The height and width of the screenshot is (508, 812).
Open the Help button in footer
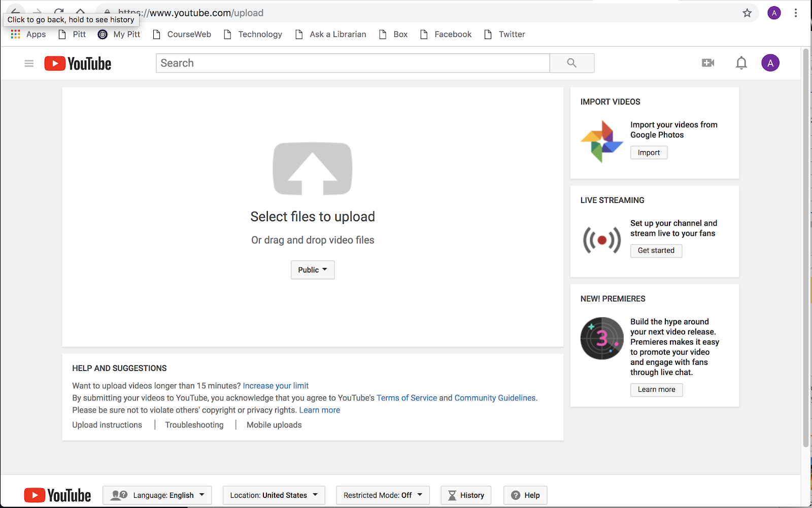coord(525,495)
